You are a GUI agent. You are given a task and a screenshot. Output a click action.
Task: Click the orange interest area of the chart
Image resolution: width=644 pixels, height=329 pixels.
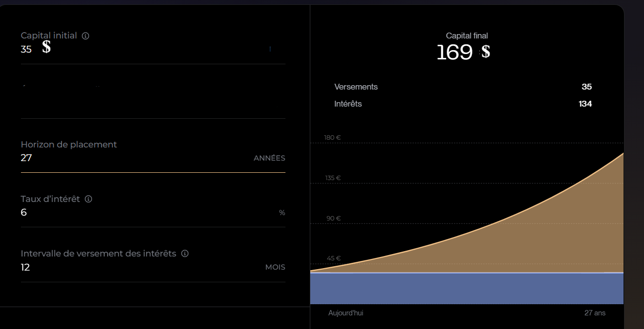(x=560, y=234)
